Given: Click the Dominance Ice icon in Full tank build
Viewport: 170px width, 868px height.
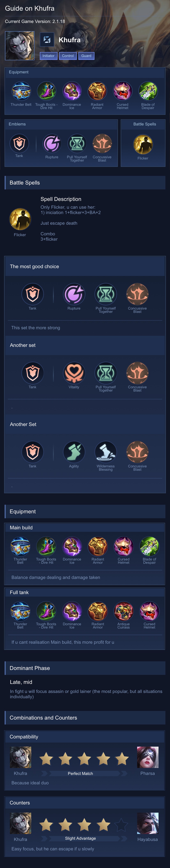Looking at the screenshot, I should click(x=72, y=611).
